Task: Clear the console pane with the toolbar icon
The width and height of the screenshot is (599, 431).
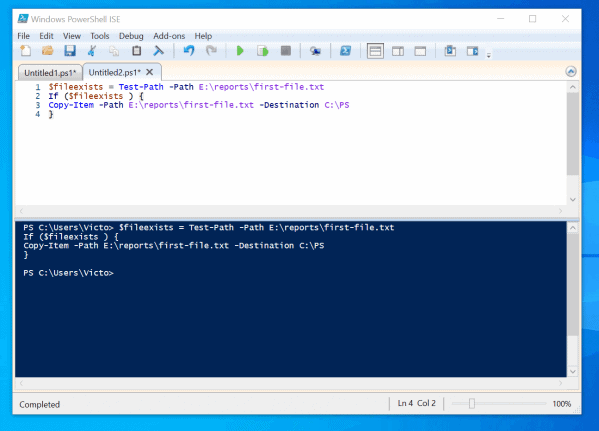Action: tap(158, 51)
